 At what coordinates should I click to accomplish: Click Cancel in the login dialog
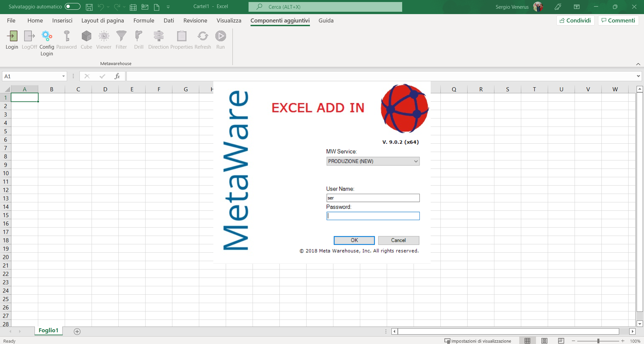(398, 240)
